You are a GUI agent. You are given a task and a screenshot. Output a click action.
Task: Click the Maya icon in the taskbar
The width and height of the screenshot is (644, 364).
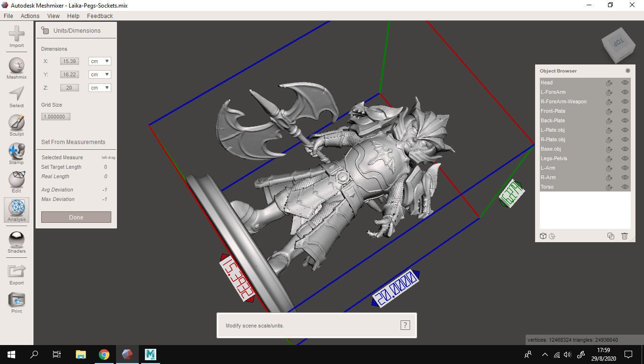[x=151, y=355]
